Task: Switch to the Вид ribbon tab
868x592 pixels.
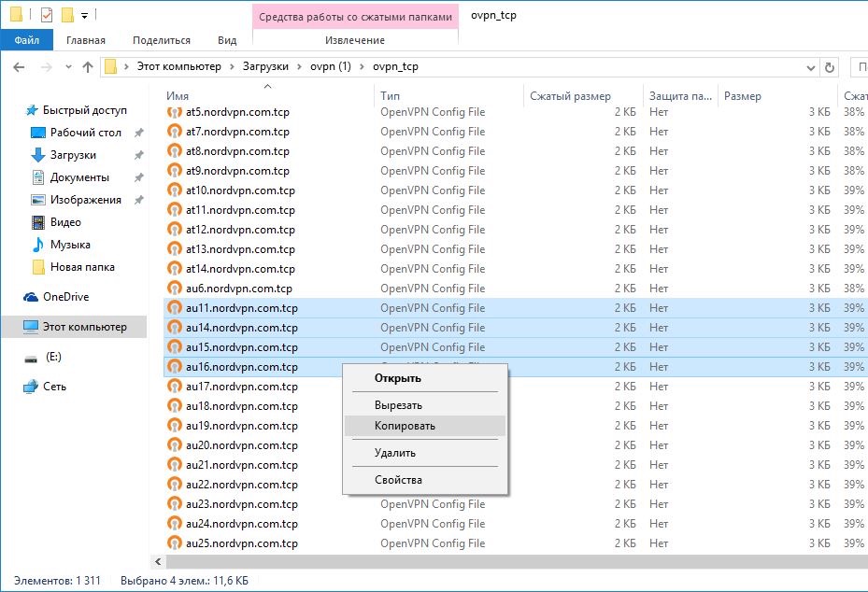Action: (x=227, y=40)
